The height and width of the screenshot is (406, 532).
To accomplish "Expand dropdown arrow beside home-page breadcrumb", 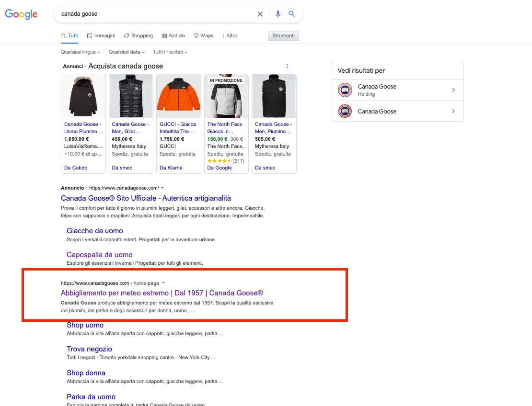I will pos(163,283).
